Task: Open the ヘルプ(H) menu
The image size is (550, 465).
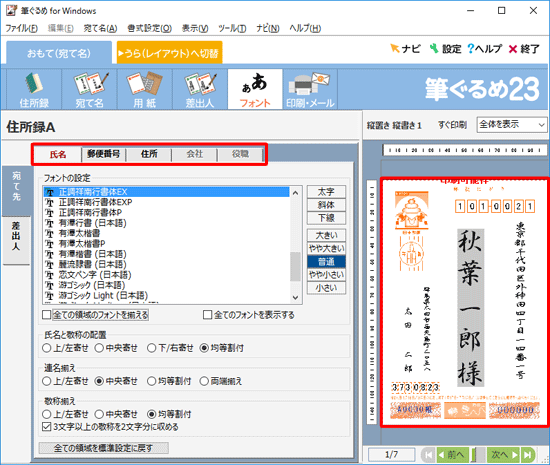Action: tap(305, 28)
